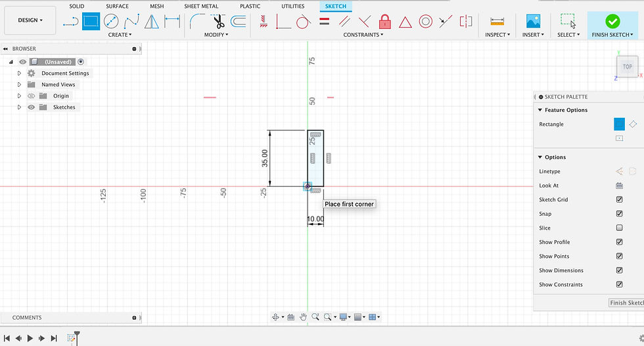The width and height of the screenshot is (644, 346).
Task: Click the Look At icon in navigation bar
Action: pos(290,317)
